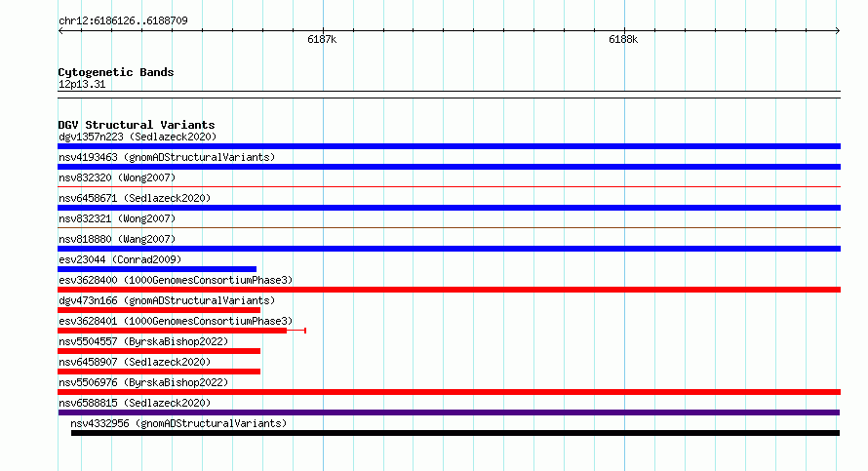This screenshot has width=868, height=471.
Task: Select the 12p13.31 band label
Action: [82, 84]
